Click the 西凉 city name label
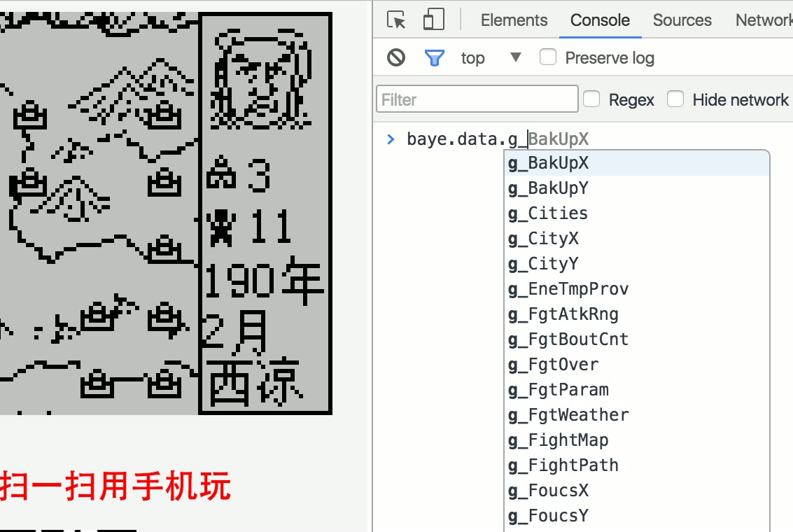Screen dimensions: 793x532 click(255, 382)
